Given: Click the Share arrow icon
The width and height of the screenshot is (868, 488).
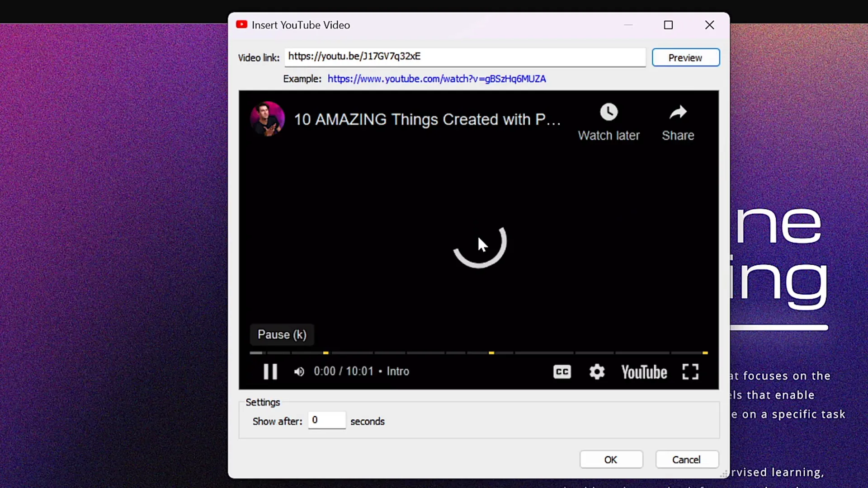Looking at the screenshot, I should pyautogui.click(x=678, y=112).
